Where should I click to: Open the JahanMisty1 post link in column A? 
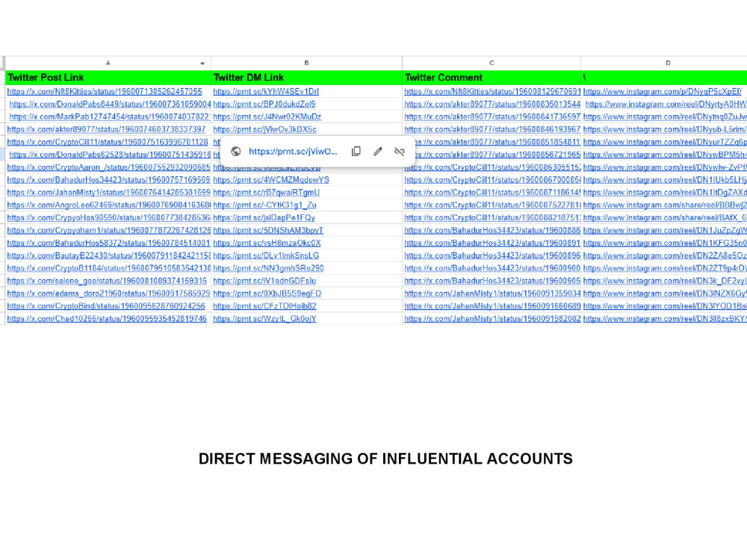point(108,193)
